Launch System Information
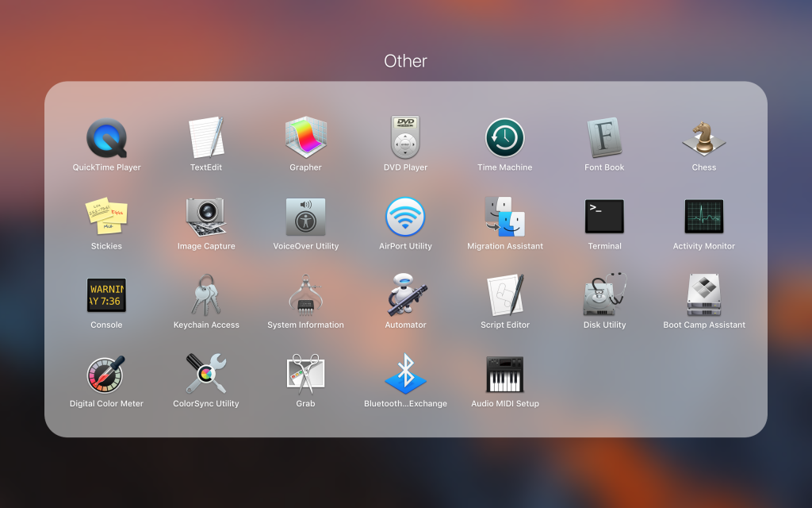Viewport: 812px width, 508px height. tap(305, 295)
